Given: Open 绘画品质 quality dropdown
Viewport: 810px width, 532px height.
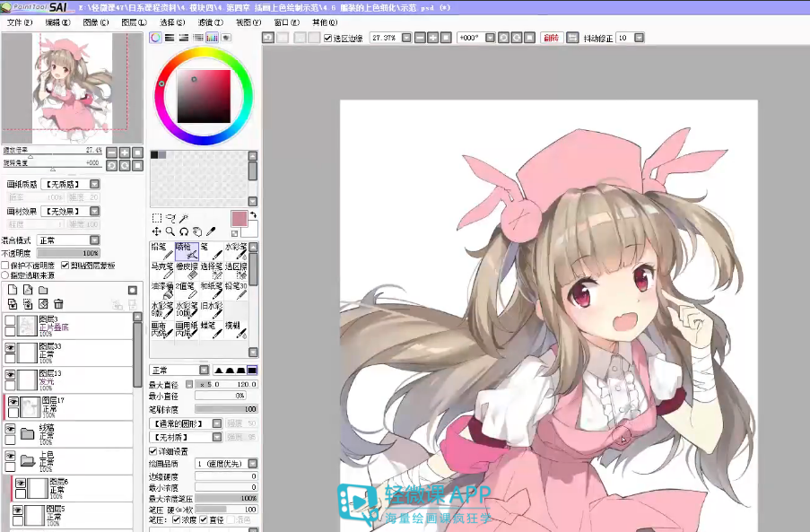Looking at the screenshot, I should tap(253, 464).
